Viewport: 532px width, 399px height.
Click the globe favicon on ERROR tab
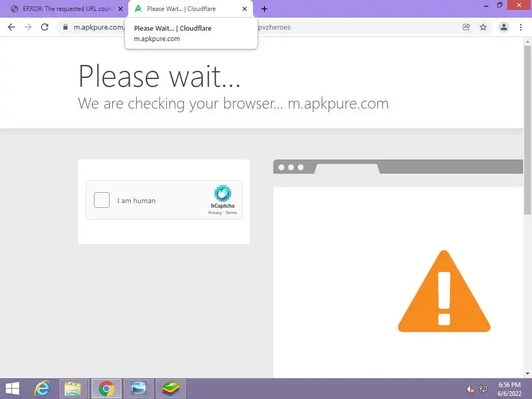[14, 9]
